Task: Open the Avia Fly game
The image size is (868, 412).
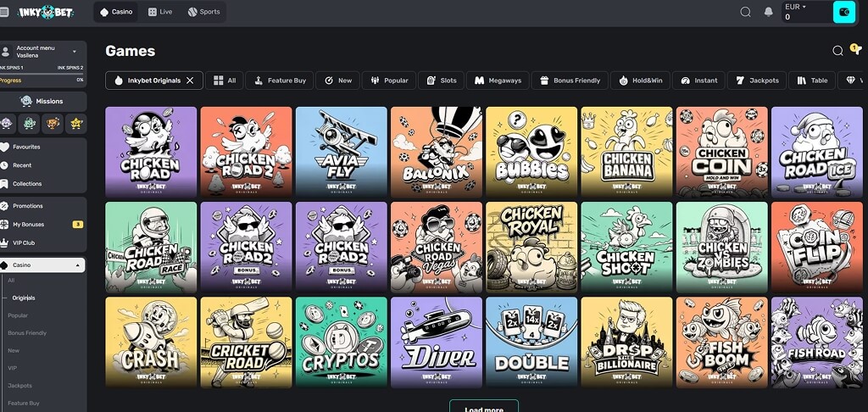Action: click(341, 153)
